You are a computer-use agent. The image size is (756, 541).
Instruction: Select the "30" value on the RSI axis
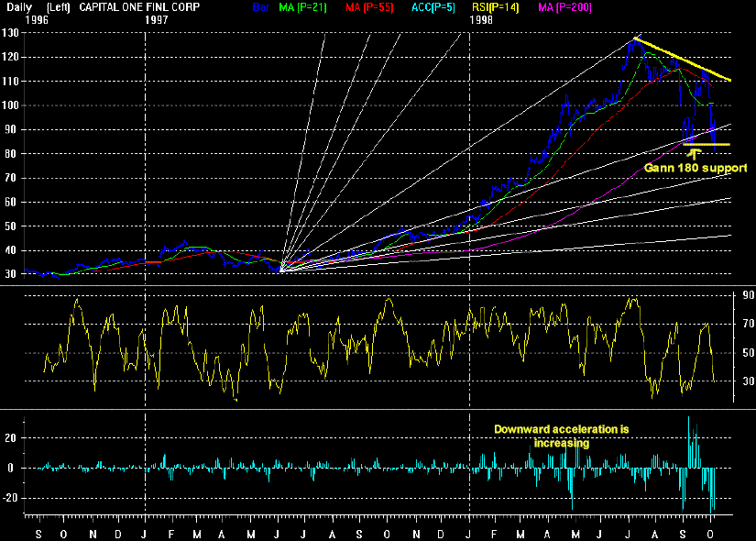(749, 381)
